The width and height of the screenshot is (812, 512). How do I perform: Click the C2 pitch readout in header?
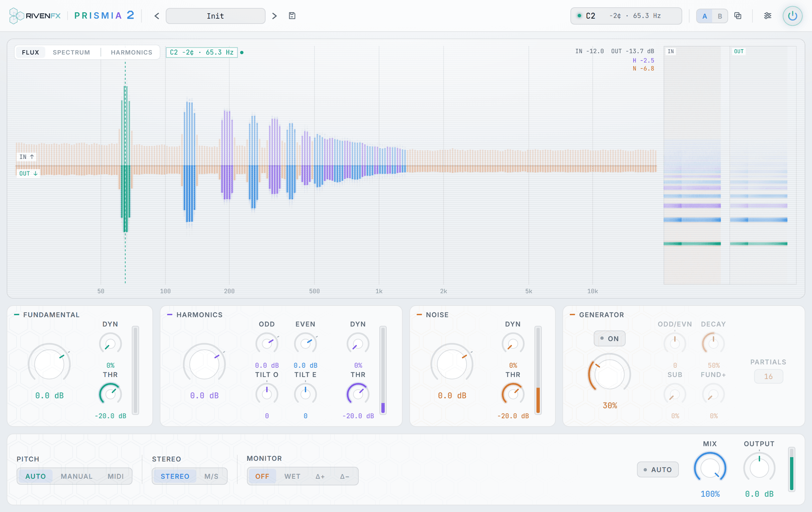click(x=626, y=16)
